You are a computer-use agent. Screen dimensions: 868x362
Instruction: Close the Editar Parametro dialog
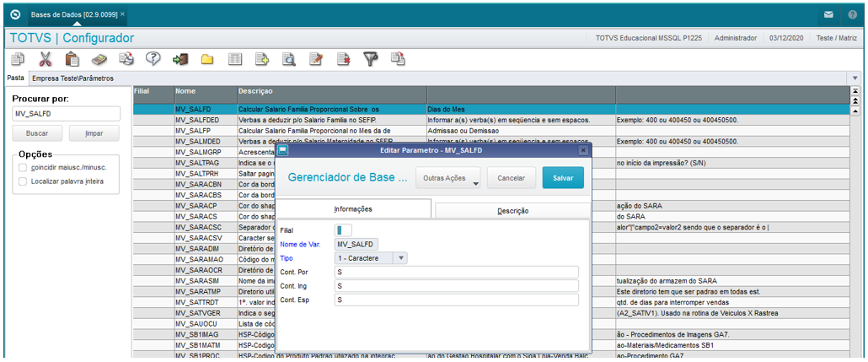pos(583,150)
